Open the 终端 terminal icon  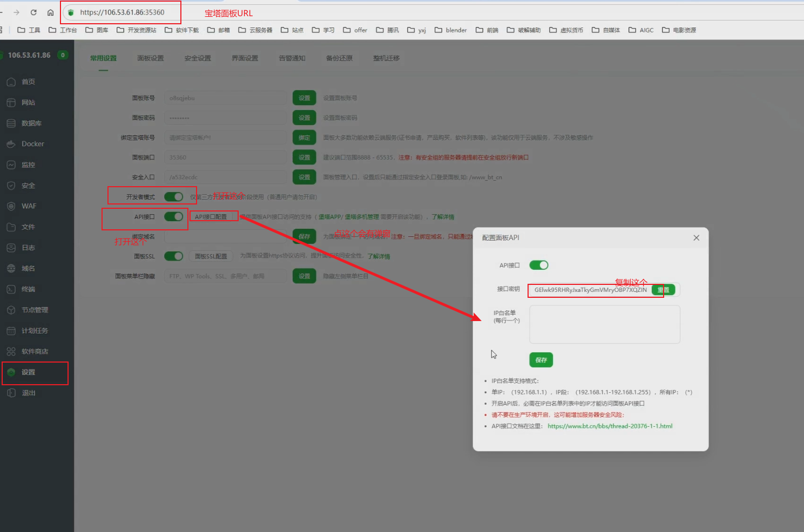(11, 289)
